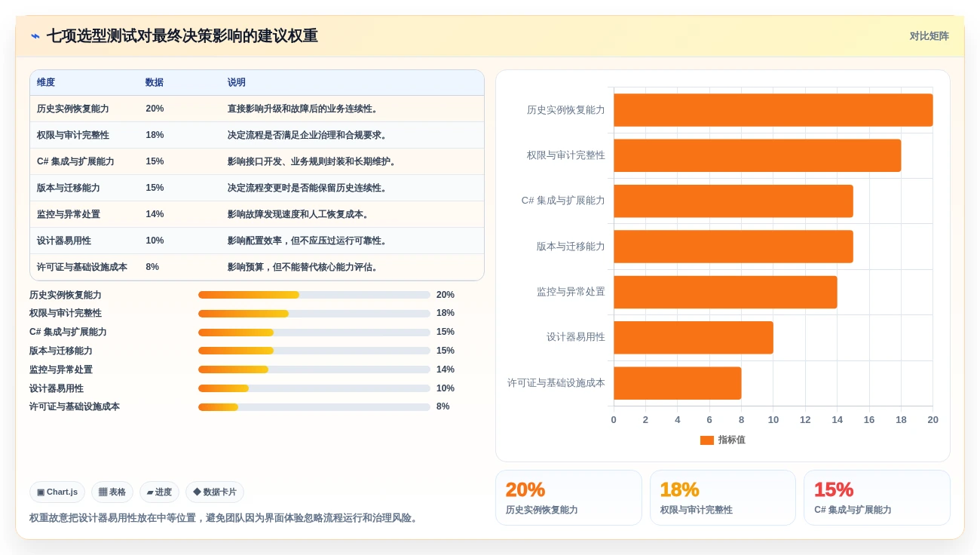This screenshot has height=555, width=980.
Task: Click the 18% 权限与审计完整性 data card
Action: pyautogui.click(x=723, y=498)
